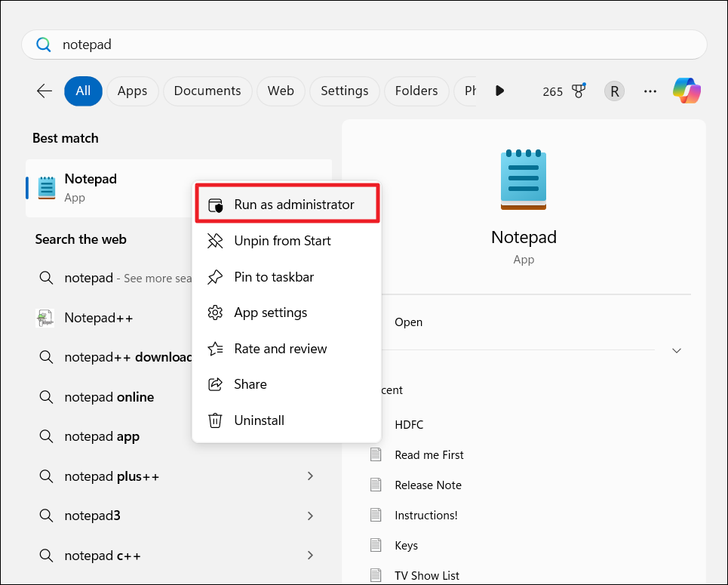The height and width of the screenshot is (585, 728).
Task: Select Run as administrator from context menu
Action: 293,205
